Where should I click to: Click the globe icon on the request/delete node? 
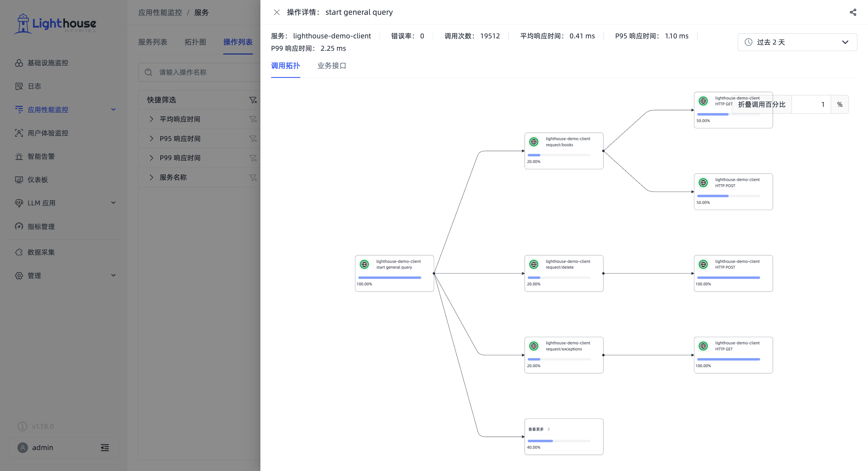click(534, 264)
